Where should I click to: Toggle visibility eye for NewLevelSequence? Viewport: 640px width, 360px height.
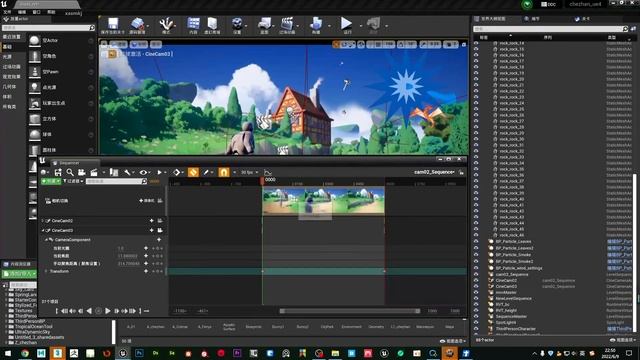(x=476, y=298)
